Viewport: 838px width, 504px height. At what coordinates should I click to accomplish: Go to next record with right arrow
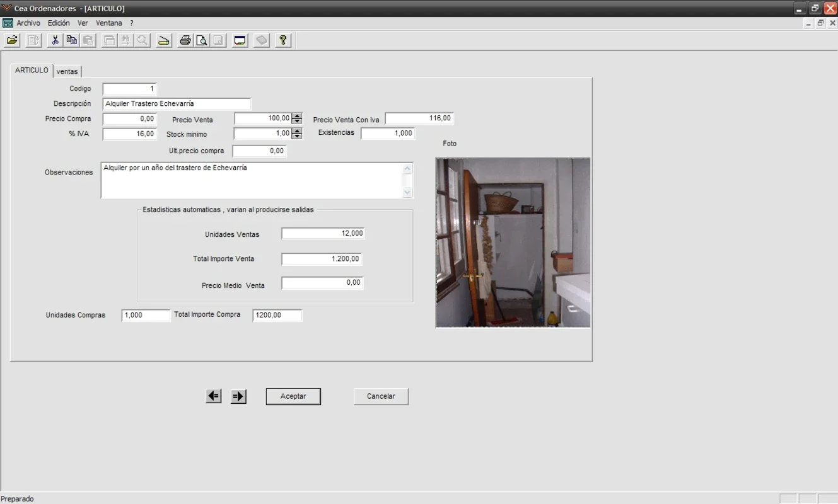238,396
